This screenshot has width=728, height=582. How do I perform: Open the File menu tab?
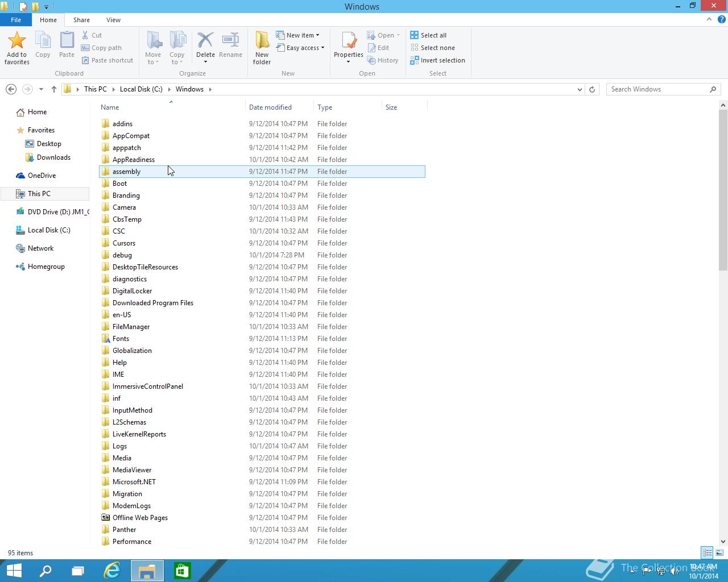coord(16,20)
